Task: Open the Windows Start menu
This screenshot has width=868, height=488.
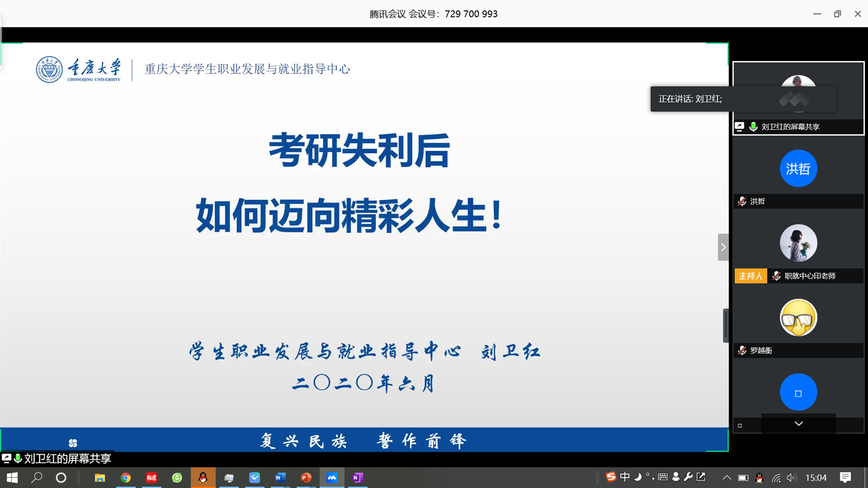Action: 12,478
